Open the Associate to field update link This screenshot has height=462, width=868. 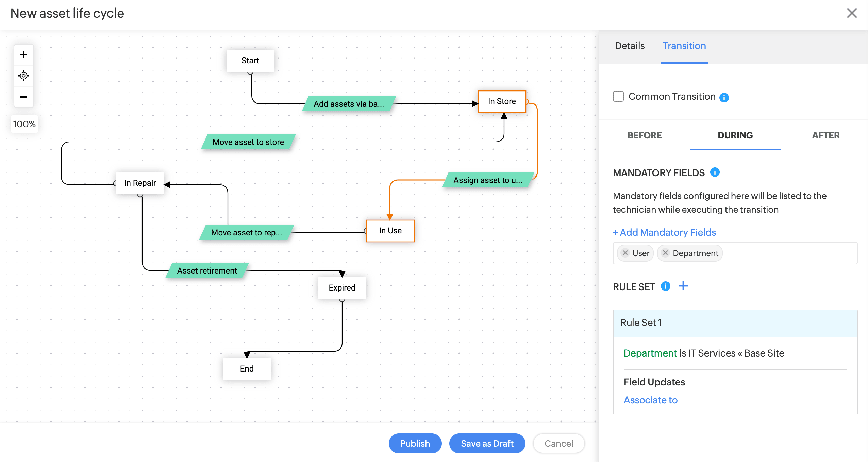(650, 400)
